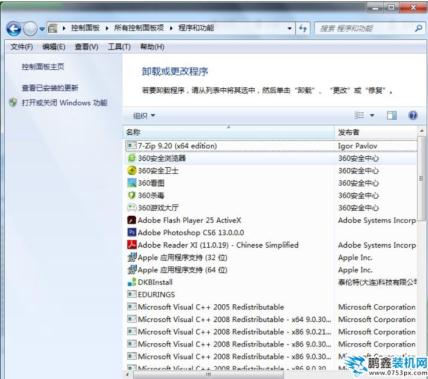Open the help question mark icon
Screen dimensions: 428x379
pyautogui.click(x=413, y=116)
